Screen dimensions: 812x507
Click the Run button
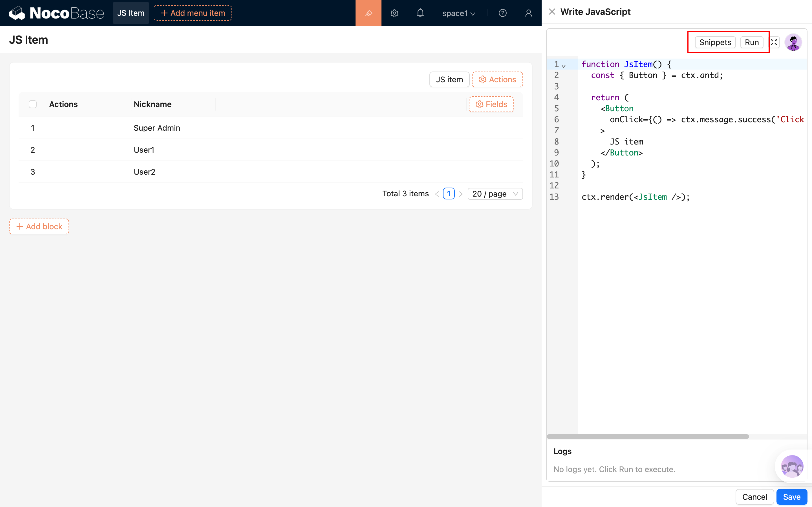[751, 42]
